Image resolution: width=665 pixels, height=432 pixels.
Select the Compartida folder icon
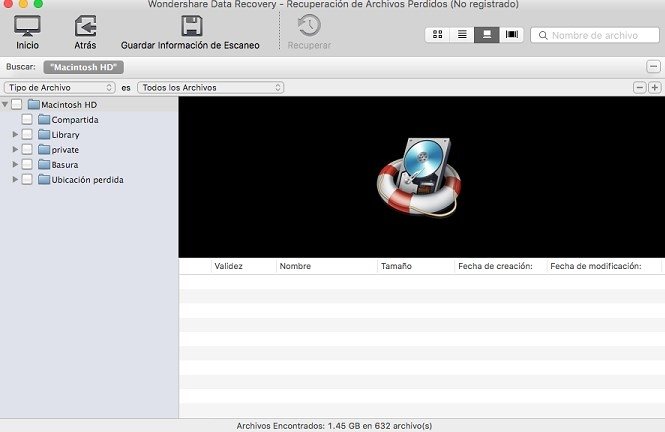(x=44, y=120)
